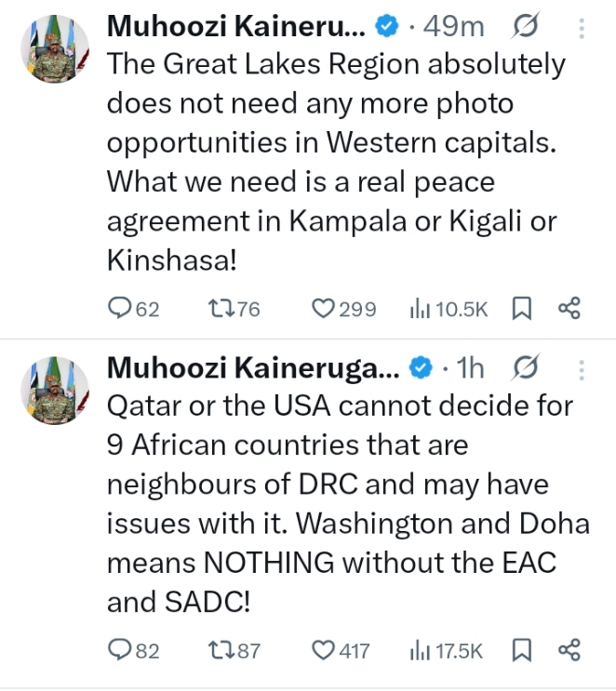Open more options on the 1h tweet
Viewport: 616px width, 691px height.
pyautogui.click(x=583, y=369)
